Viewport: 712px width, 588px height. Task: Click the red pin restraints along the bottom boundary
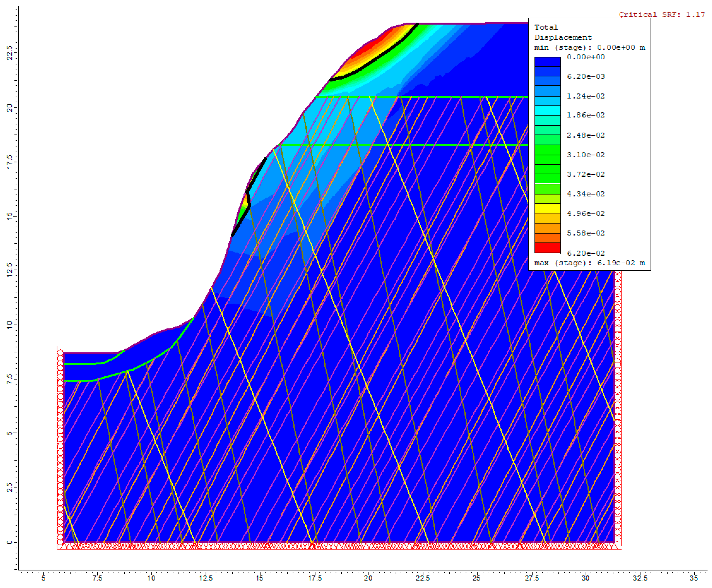point(339,546)
